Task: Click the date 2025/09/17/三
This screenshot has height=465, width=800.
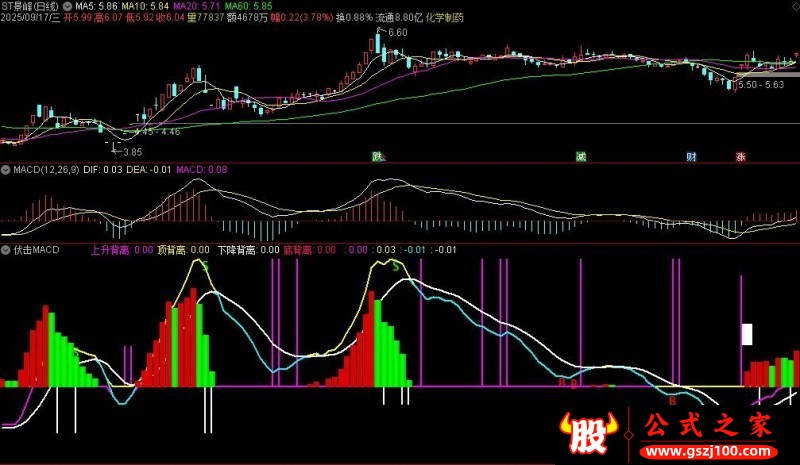Action: click(x=31, y=18)
